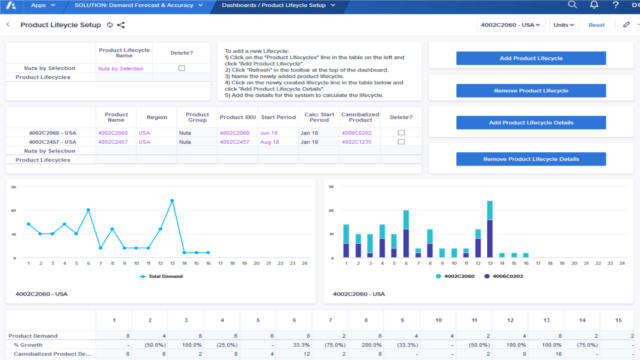Click 4006C0202 purple legend swatch in bar chart
Viewport: 640px width, 360px height.
[x=487, y=276]
